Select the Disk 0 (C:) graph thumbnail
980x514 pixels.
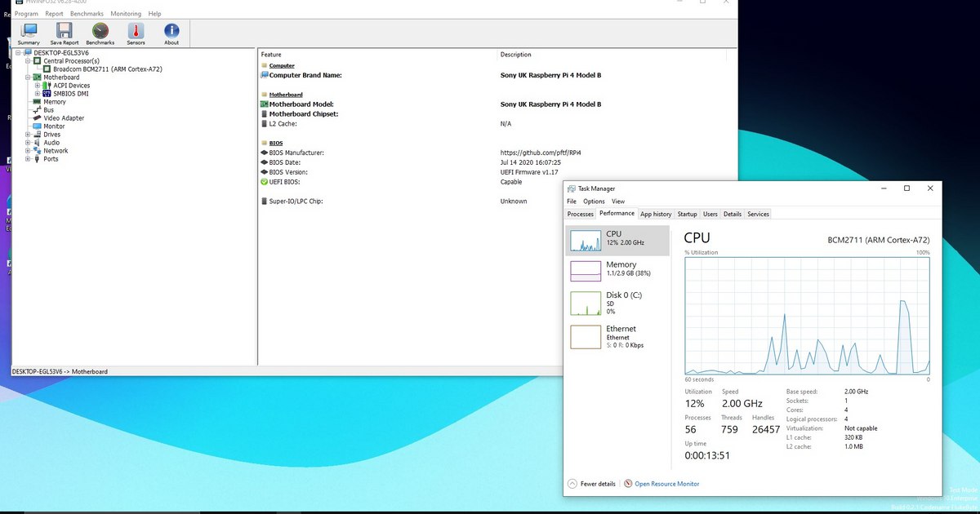point(586,304)
